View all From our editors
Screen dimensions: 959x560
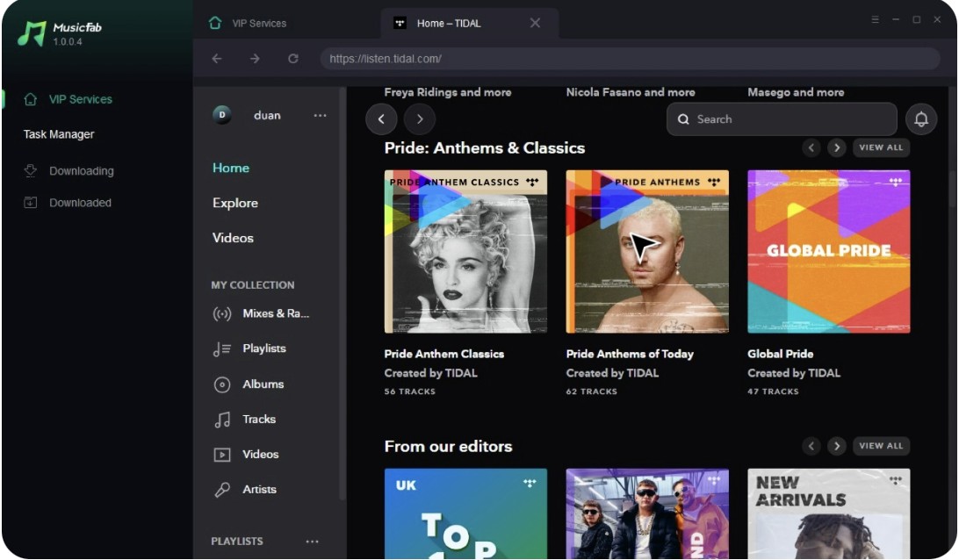pyautogui.click(x=881, y=446)
